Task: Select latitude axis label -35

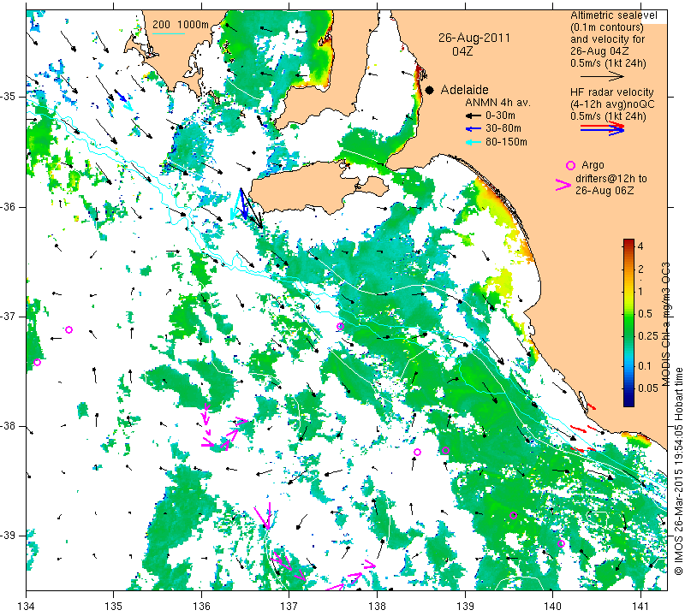Action: pyautogui.click(x=9, y=97)
